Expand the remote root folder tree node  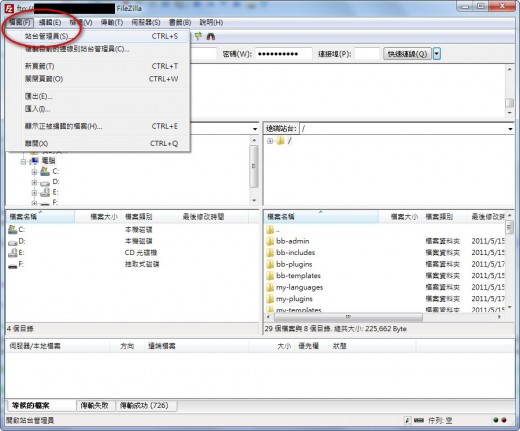pyautogui.click(x=270, y=141)
